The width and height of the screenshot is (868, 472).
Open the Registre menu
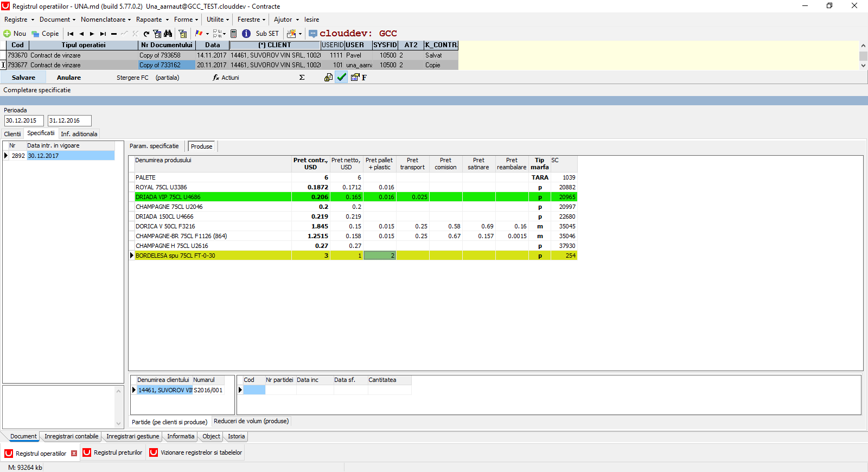pos(19,20)
